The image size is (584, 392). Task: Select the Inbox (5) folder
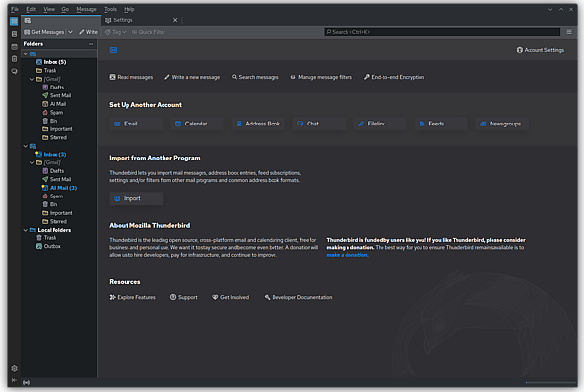click(x=55, y=62)
